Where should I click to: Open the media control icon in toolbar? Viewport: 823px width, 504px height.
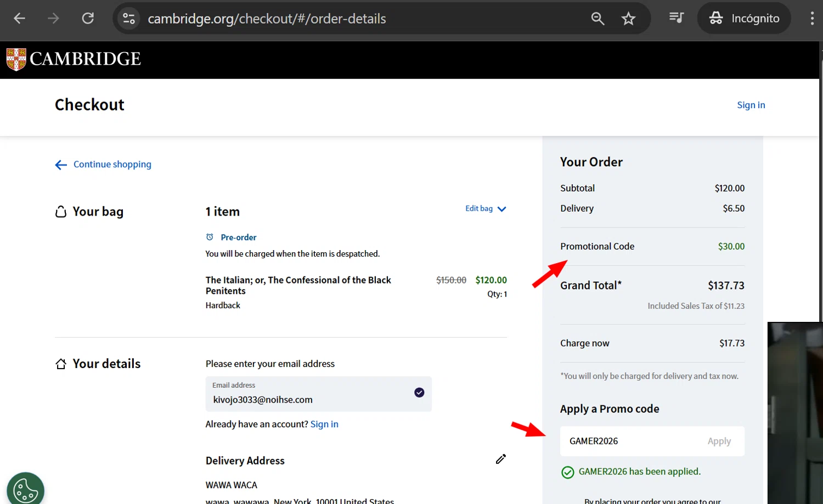point(677,18)
